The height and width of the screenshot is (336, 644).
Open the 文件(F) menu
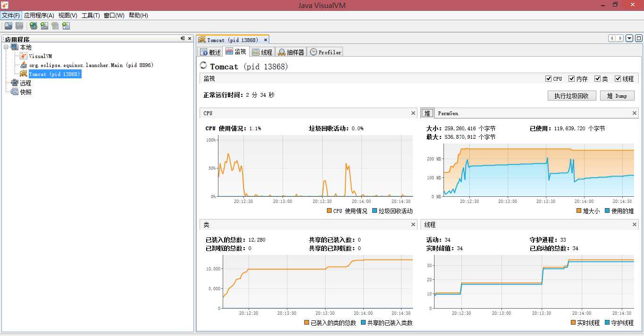coord(11,16)
